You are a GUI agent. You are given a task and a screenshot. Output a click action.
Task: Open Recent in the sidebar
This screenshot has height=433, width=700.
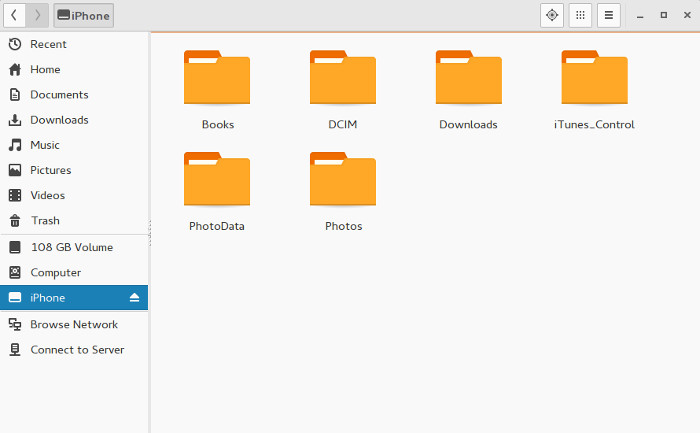point(48,44)
